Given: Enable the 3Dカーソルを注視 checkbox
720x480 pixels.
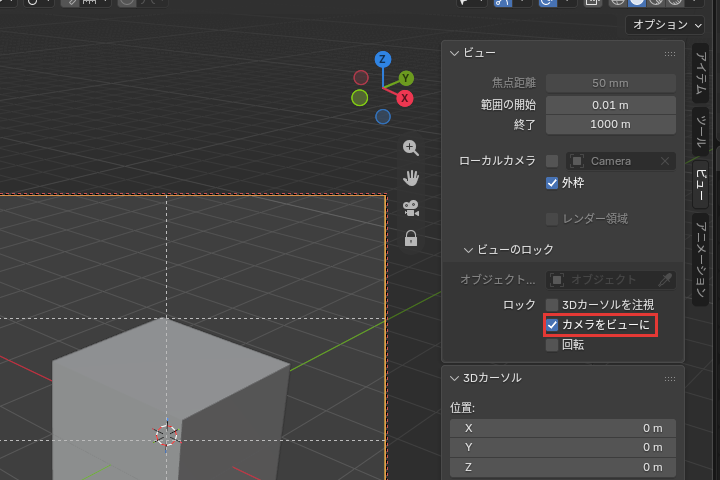Looking at the screenshot, I should [552, 305].
